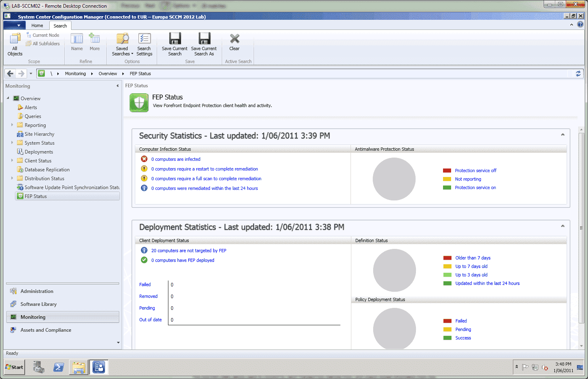Screen dimensions: 588x379
Task: Open PowerShell from the taskbar
Action: 59,367
